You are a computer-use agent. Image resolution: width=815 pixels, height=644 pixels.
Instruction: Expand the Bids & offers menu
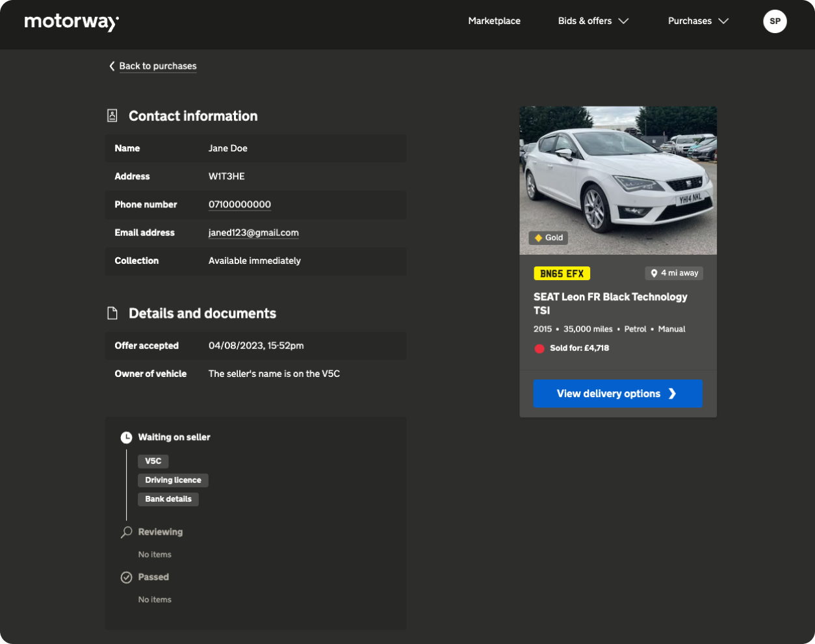tap(593, 21)
